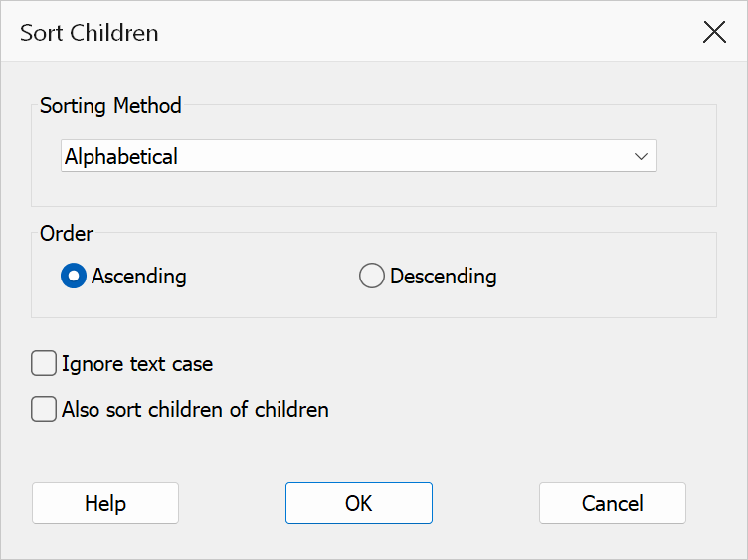Tick Also sort children of children box
Image resolution: width=748 pixels, height=560 pixels.
click(x=44, y=409)
